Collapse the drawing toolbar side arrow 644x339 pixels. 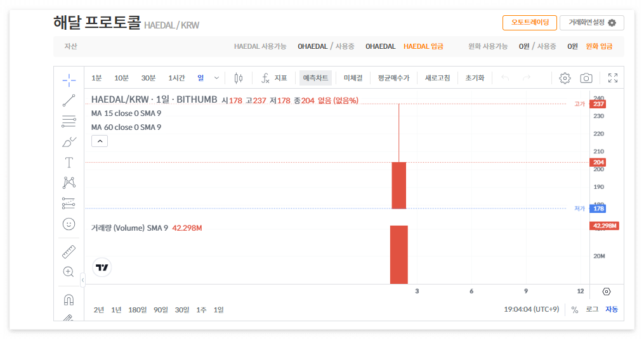pos(82,280)
